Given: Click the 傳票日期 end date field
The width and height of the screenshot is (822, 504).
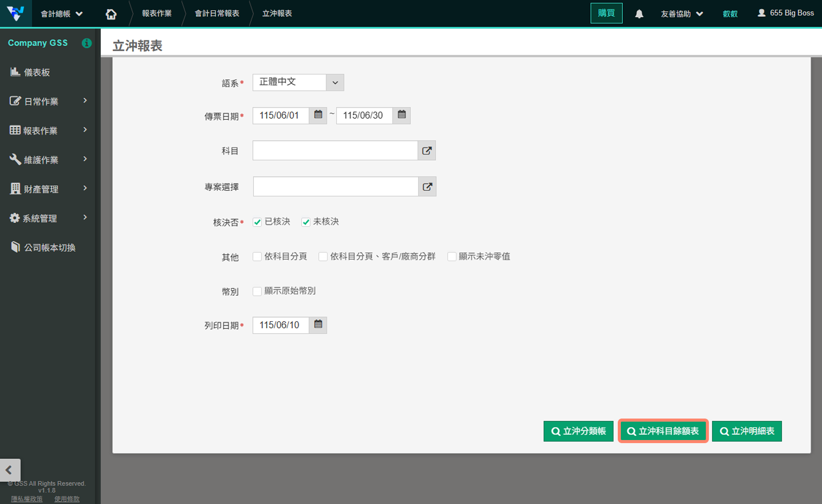Looking at the screenshot, I should point(364,116).
